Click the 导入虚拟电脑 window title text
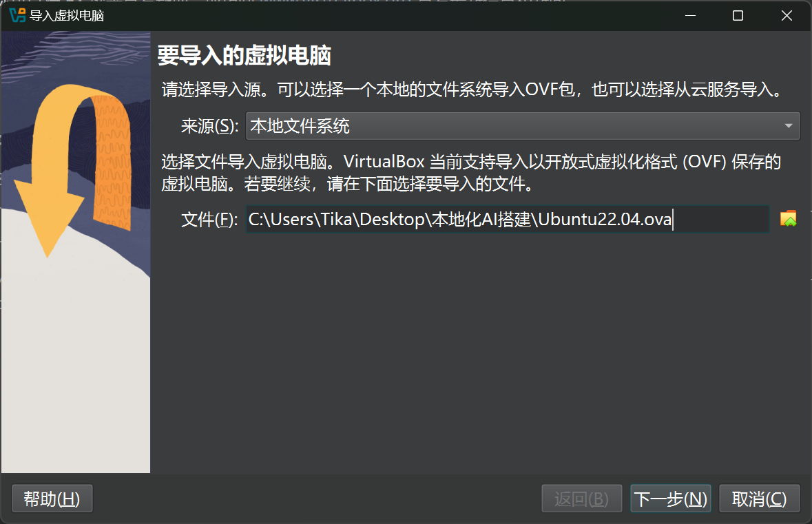The width and height of the screenshot is (812, 524). click(67, 16)
